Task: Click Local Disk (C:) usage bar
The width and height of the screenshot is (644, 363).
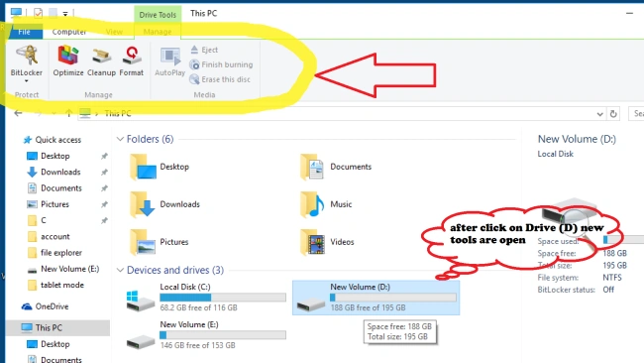Action: tap(223, 298)
